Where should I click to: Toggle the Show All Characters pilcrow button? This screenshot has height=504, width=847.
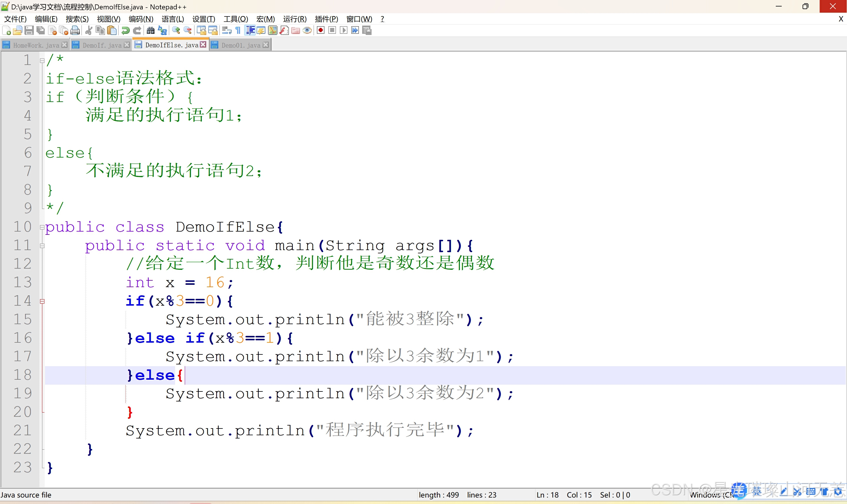238,31
